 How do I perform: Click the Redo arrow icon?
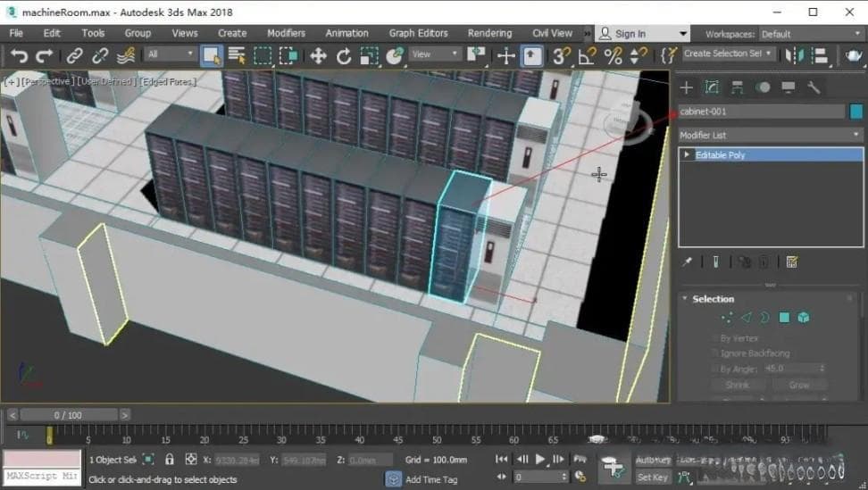tap(45, 56)
